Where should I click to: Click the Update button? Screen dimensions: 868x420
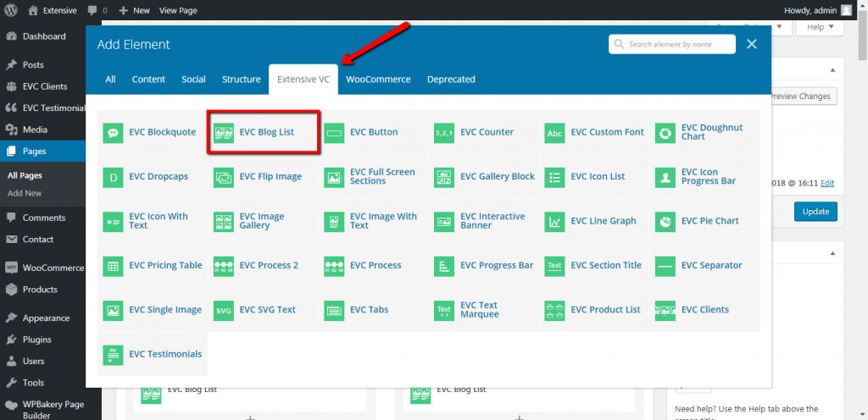(x=815, y=212)
